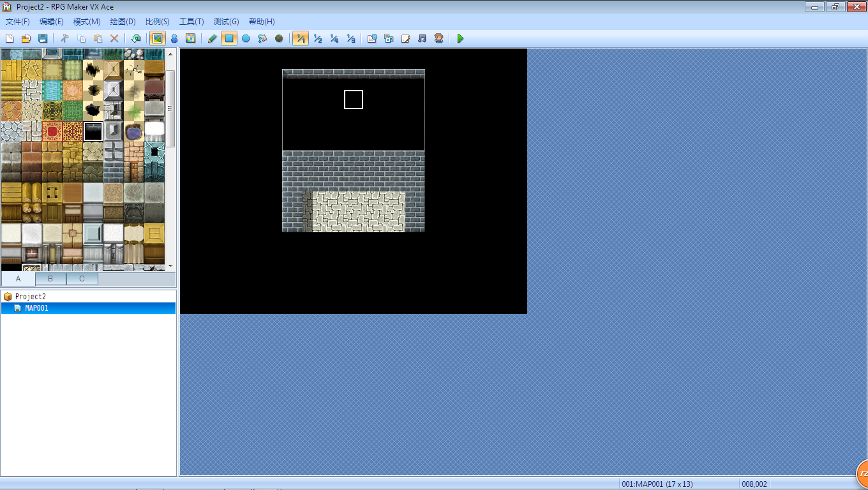
Task: Open the 比例(S) menu
Action: point(158,22)
